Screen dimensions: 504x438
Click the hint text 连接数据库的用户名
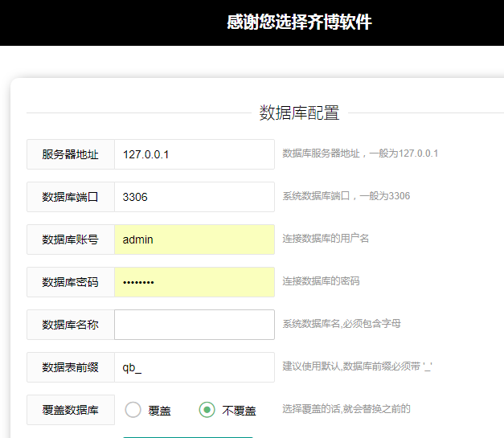point(326,239)
